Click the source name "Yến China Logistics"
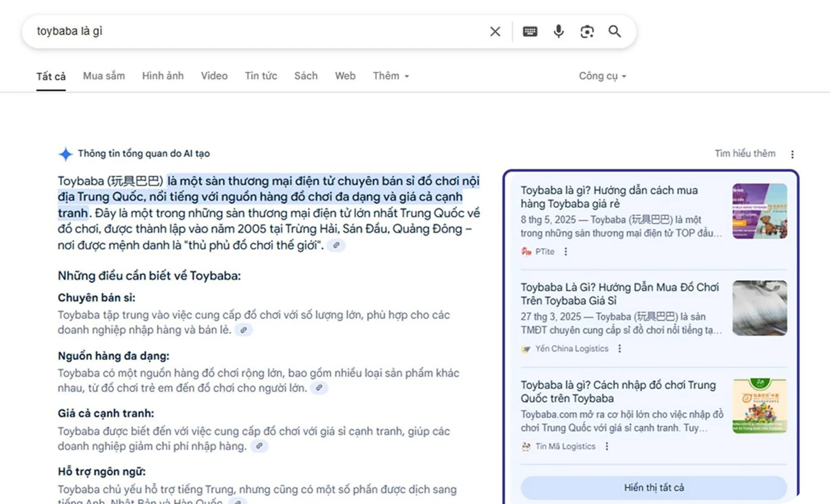Screen dimensions: 830x504 coord(572,348)
